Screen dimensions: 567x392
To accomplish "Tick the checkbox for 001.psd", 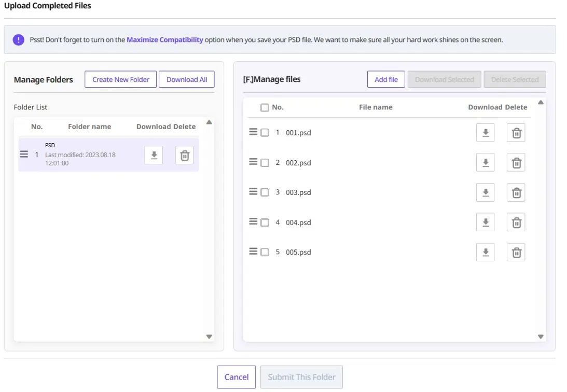I will click(265, 133).
